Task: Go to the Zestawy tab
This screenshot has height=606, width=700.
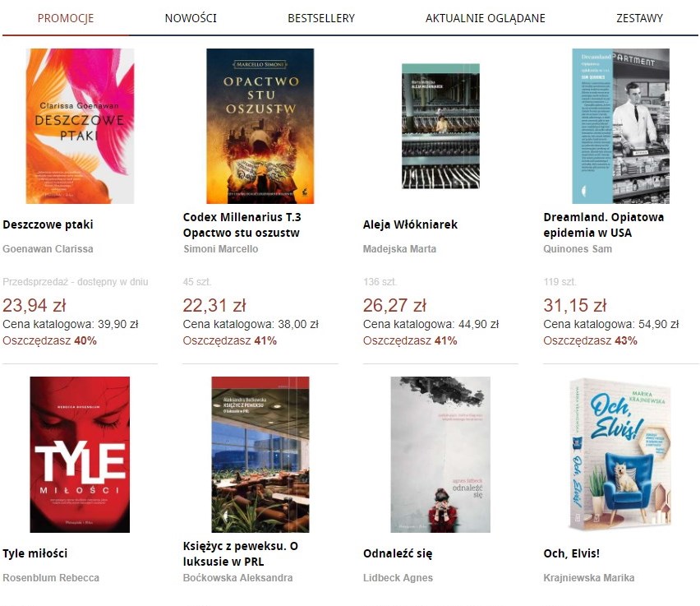Action: (x=639, y=18)
